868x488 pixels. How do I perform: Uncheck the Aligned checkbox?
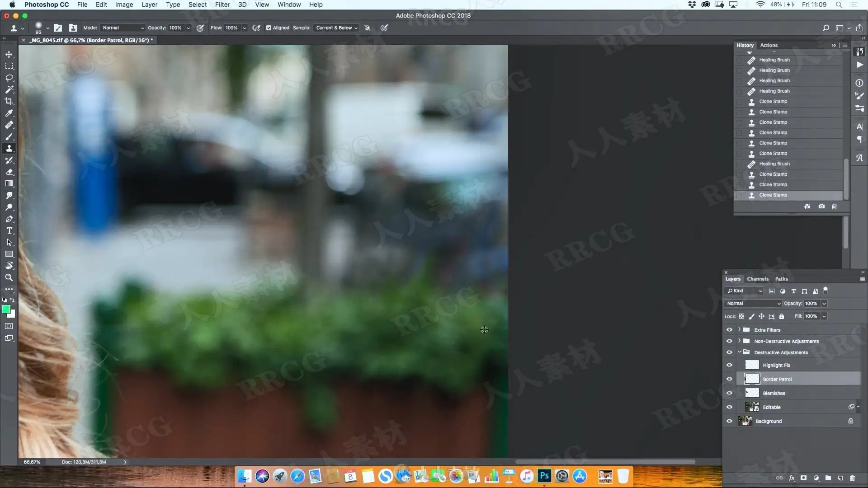[x=269, y=28]
